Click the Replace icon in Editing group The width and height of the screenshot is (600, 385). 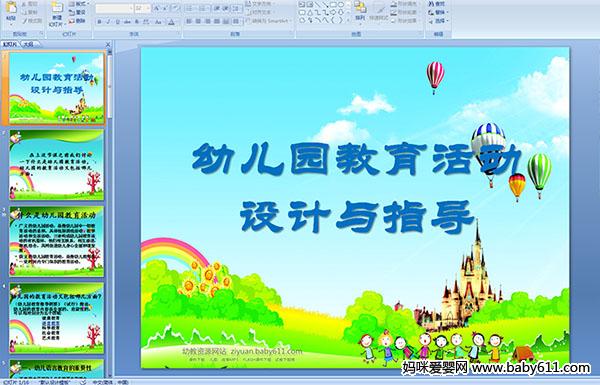point(437,12)
